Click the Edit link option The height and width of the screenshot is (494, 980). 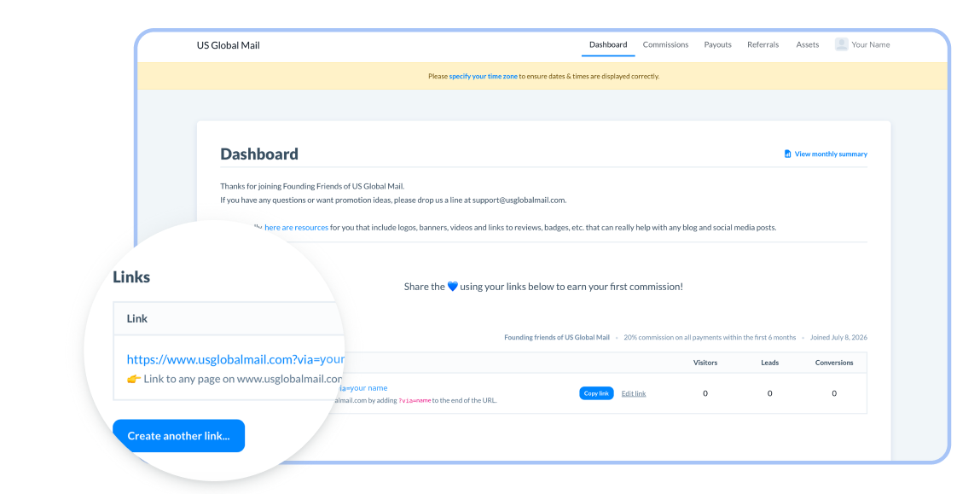(x=633, y=393)
